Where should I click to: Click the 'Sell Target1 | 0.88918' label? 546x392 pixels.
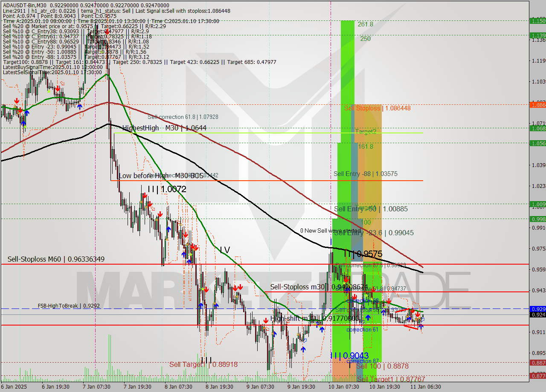[203, 364]
